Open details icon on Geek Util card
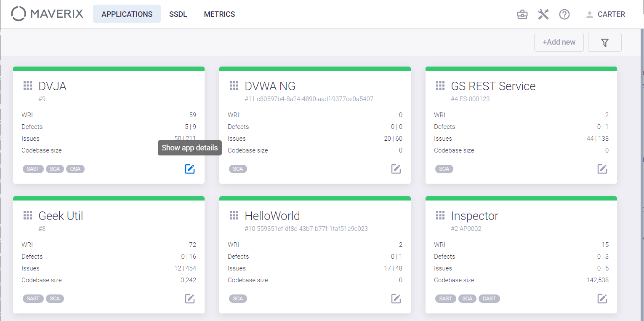Screen dimensions: 644x321 tap(190, 299)
